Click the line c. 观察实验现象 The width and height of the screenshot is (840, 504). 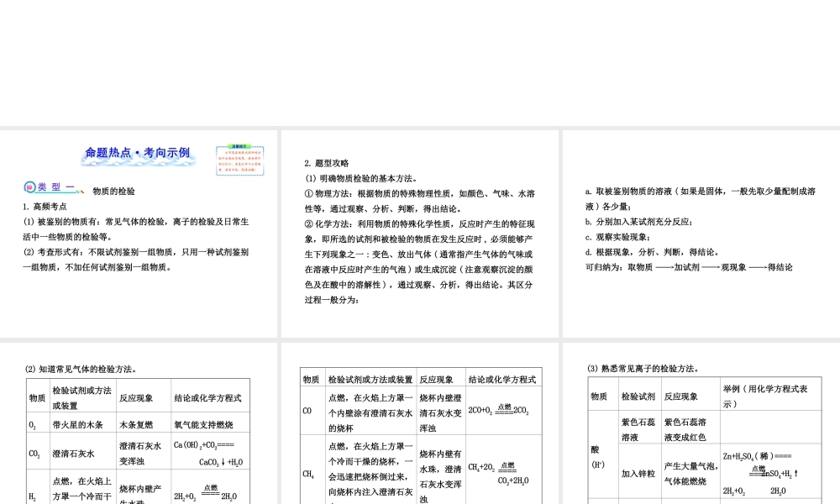click(618, 237)
